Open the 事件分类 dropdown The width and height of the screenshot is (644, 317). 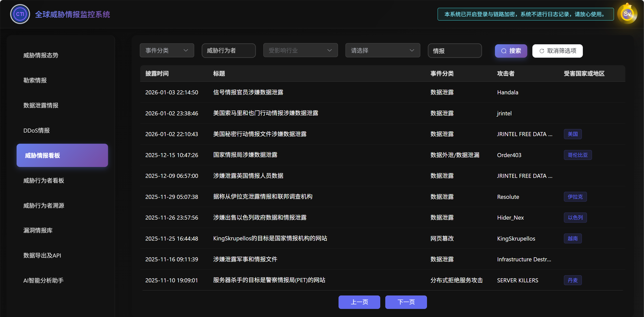[166, 50]
